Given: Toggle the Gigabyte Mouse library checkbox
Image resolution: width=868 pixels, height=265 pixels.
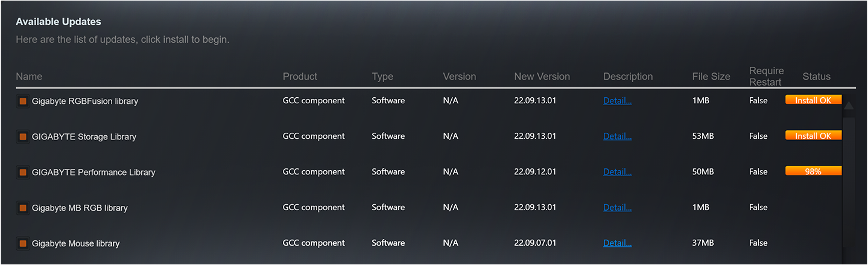Looking at the screenshot, I should [x=23, y=244].
